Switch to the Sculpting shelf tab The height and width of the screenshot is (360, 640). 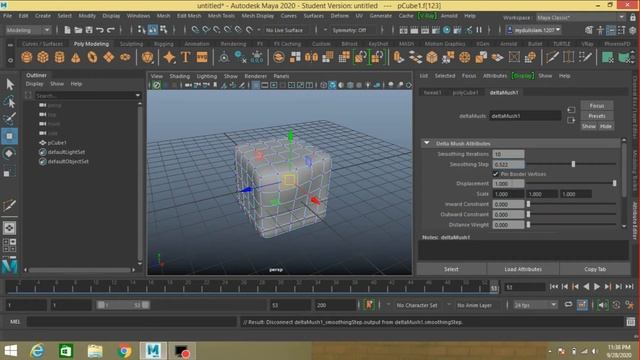coord(131,44)
